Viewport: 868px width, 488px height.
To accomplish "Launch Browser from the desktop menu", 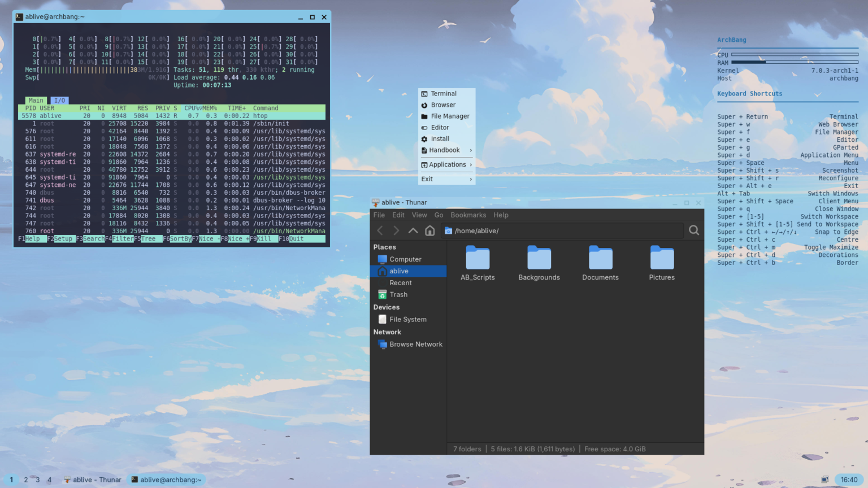I will click(446, 105).
